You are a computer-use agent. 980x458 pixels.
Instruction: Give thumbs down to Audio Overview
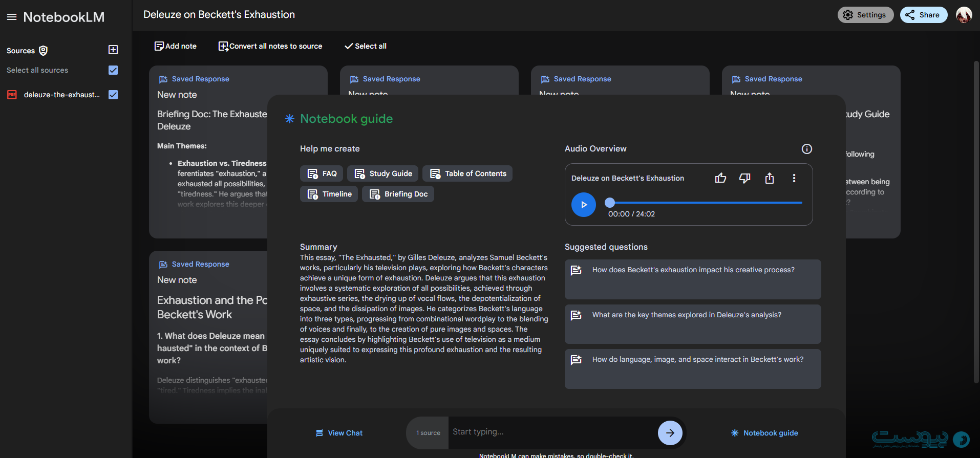745,178
